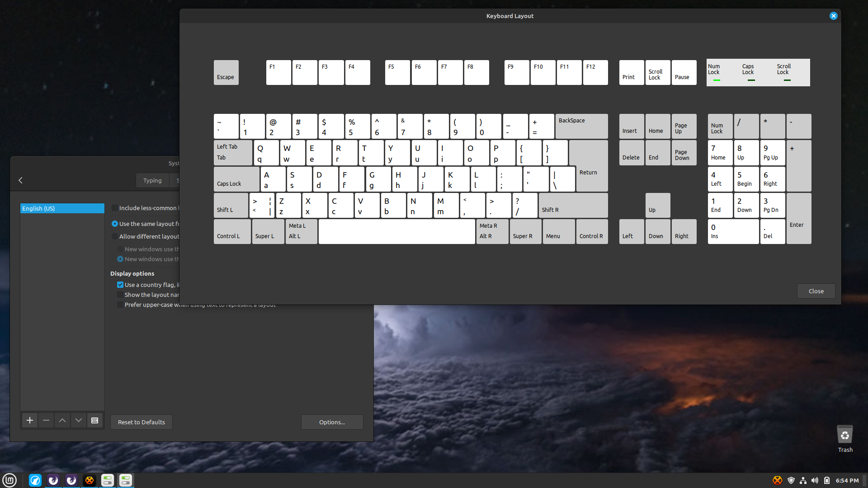The height and width of the screenshot is (488, 868).
Task: Open the Linux Mint start menu
Action: click(x=9, y=480)
